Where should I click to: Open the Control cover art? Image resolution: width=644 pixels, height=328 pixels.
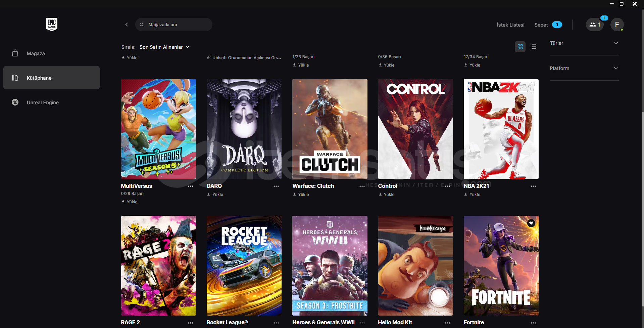[x=415, y=129]
